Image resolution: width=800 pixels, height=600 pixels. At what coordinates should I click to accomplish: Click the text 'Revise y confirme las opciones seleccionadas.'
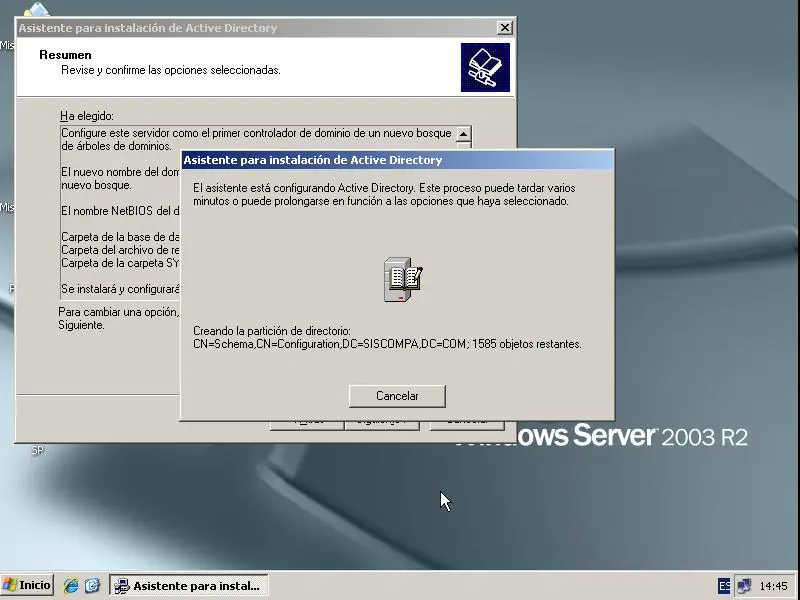[x=171, y=70]
